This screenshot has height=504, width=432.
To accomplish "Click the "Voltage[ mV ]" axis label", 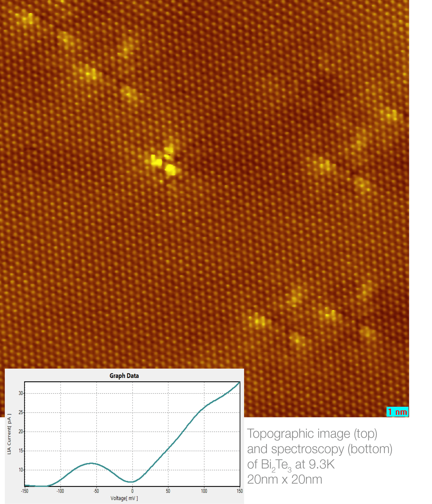I will click(x=124, y=498).
